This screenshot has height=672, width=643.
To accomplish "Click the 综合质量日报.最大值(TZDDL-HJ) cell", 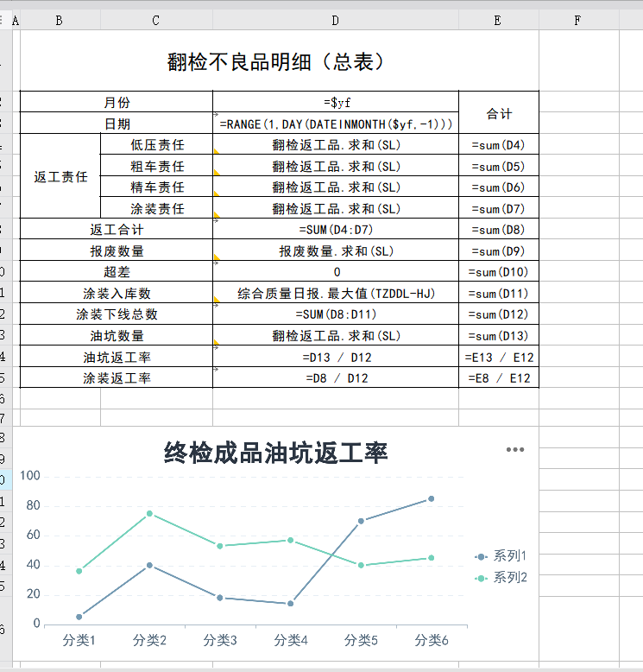I will pyautogui.click(x=335, y=294).
